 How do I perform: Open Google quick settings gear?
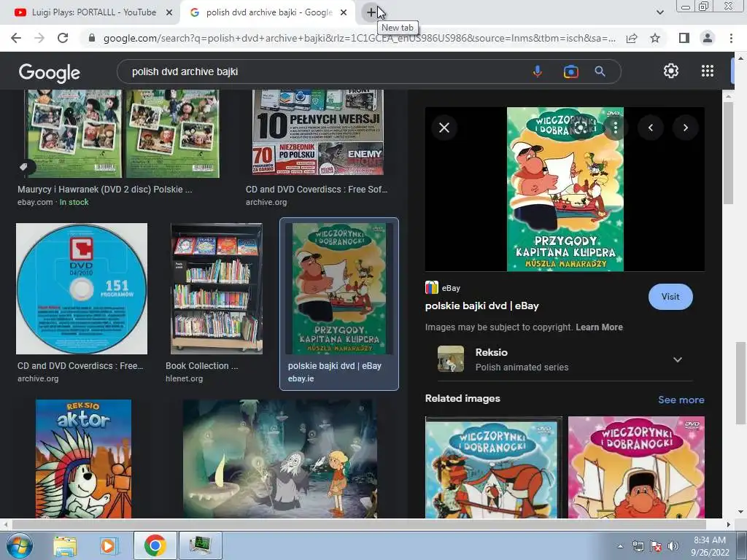[671, 71]
